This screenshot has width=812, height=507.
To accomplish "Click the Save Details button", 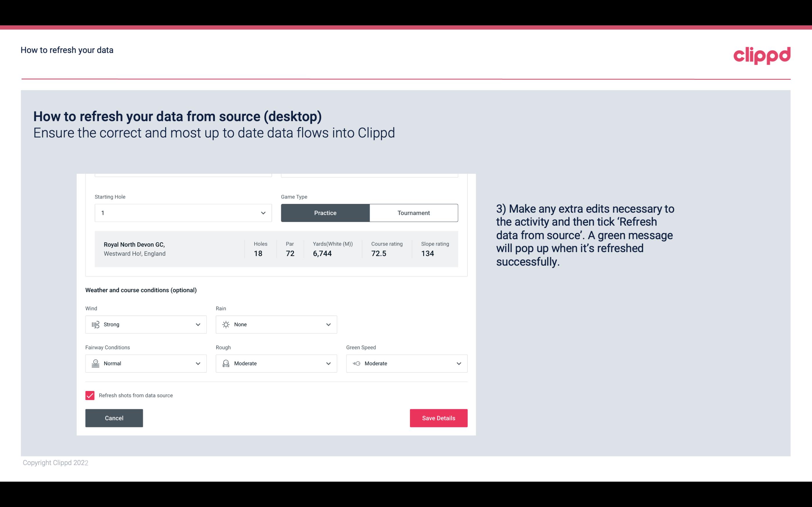I will tap(438, 418).
